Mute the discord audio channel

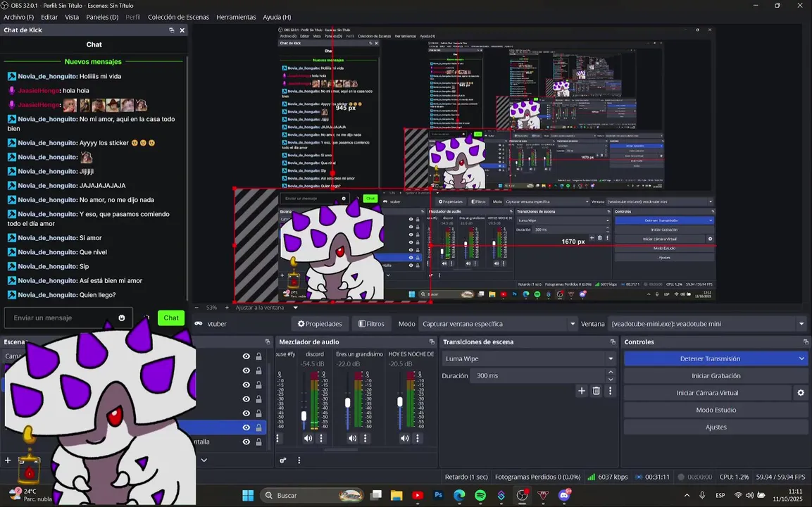tap(308, 438)
